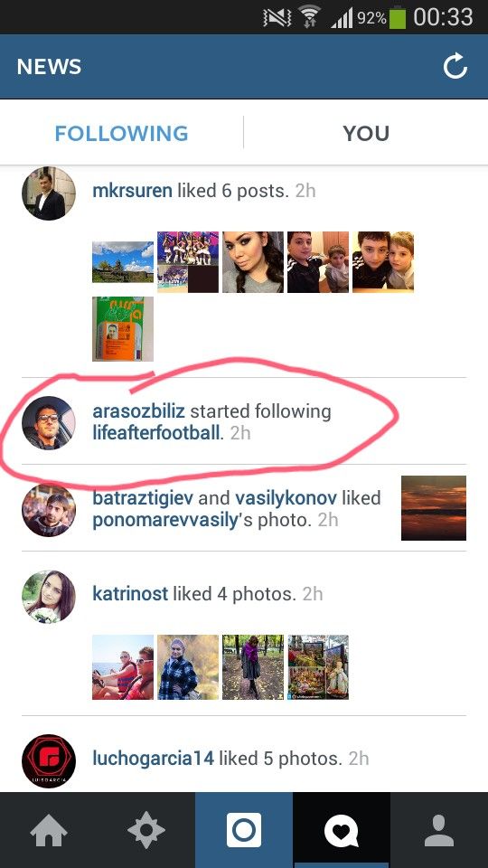Tap the Camera button in bottom bar
The image size is (488, 868).
[244, 830]
